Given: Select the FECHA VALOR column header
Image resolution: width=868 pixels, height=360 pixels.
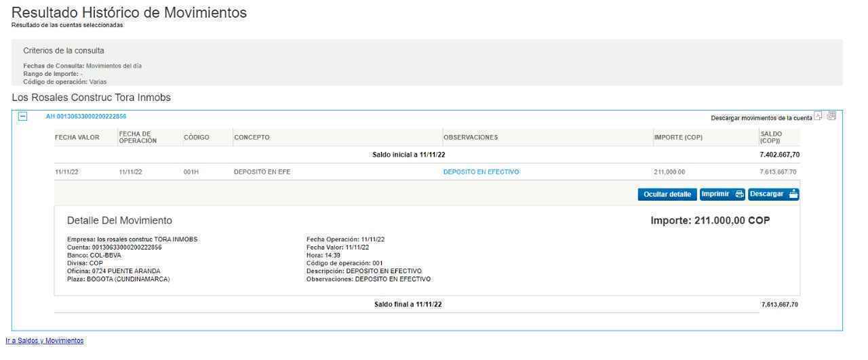Looking at the screenshot, I should (77, 138).
